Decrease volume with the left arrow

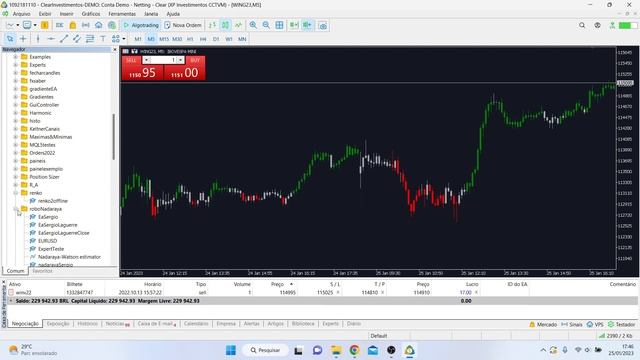146,60
